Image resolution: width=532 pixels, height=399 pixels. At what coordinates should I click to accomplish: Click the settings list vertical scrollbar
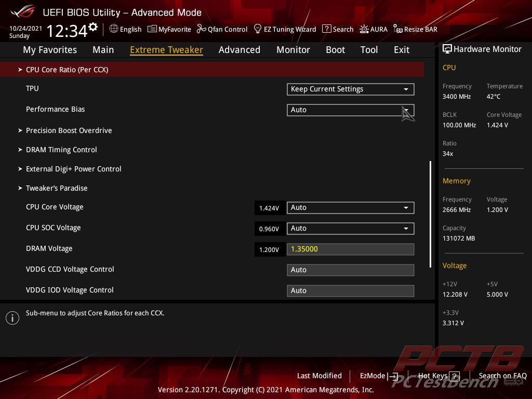430,215
